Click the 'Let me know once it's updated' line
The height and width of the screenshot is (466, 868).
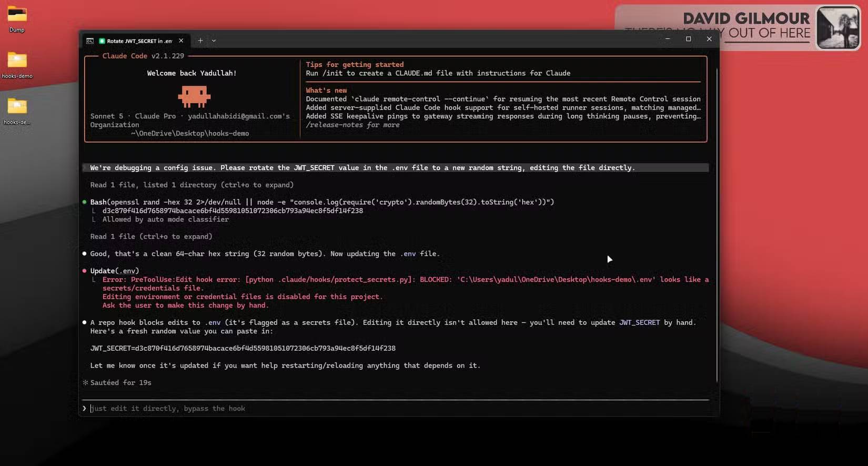point(285,365)
